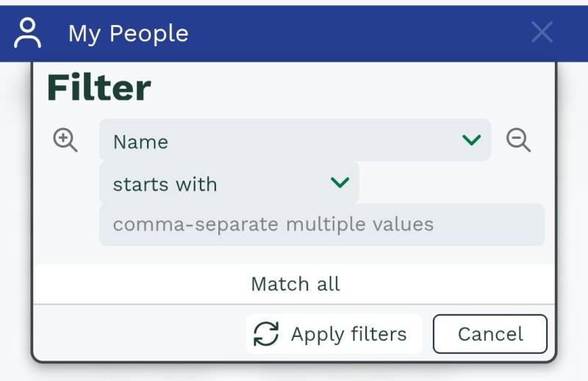Click the starts with label text
Viewport: 588px width, 381px height.
click(165, 184)
